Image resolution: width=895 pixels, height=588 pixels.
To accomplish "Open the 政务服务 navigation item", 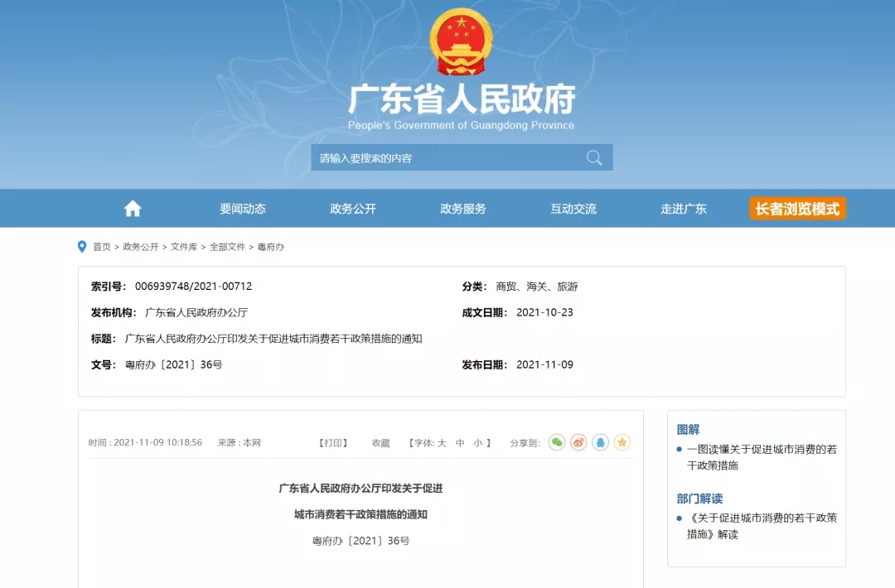I will 463,209.
